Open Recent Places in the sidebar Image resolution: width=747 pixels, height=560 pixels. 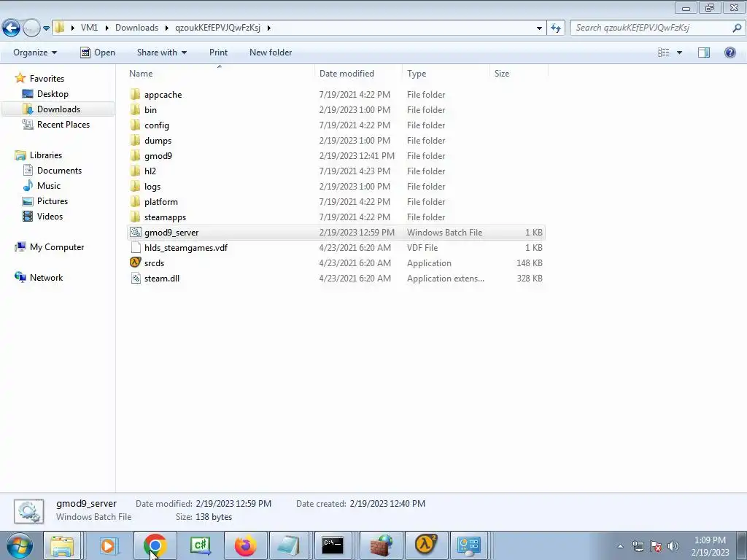tap(63, 124)
